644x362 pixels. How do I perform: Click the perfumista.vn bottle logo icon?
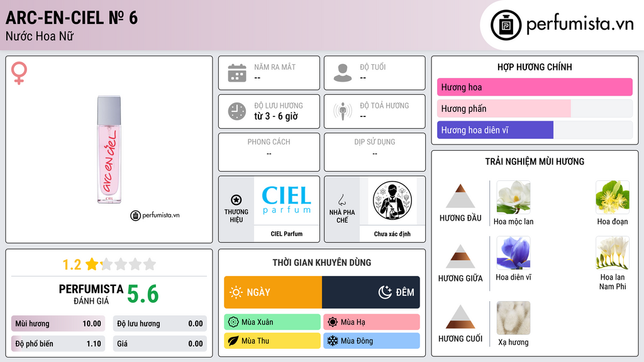coord(506,25)
